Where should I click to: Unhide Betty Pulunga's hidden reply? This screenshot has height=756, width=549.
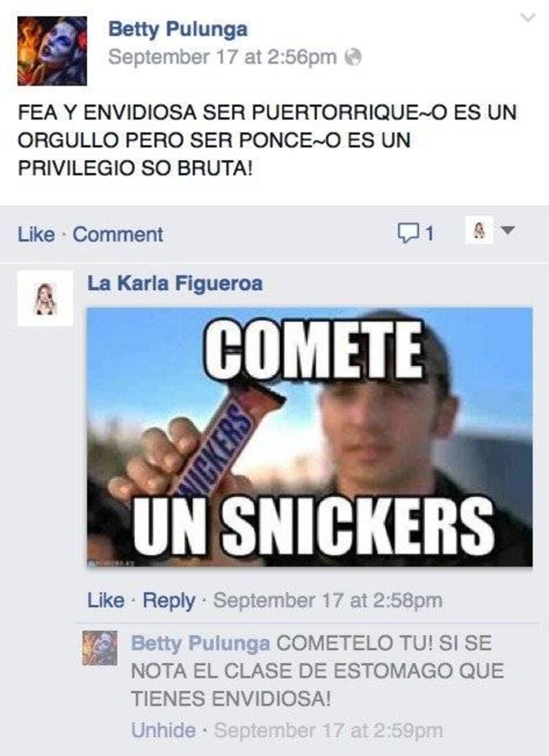click(163, 731)
